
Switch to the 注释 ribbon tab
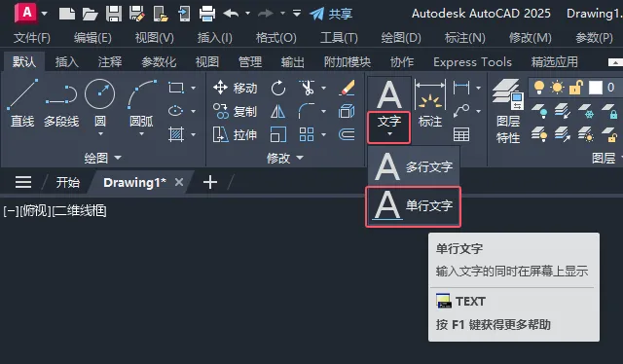[110, 62]
